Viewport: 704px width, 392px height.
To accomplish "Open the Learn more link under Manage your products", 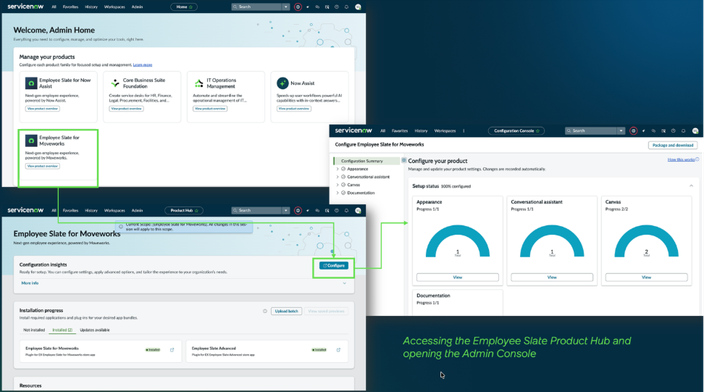I will coord(142,65).
